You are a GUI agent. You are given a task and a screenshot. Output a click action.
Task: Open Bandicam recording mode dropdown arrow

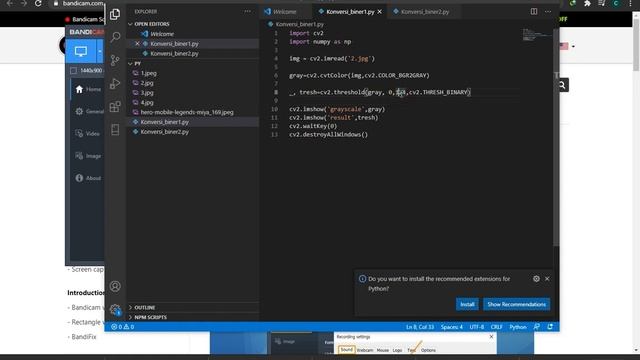(x=100, y=51)
